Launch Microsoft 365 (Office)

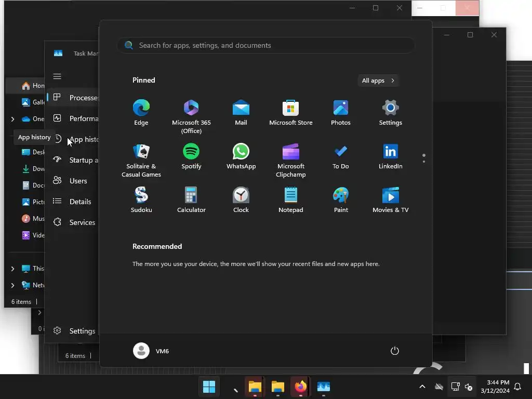click(191, 117)
